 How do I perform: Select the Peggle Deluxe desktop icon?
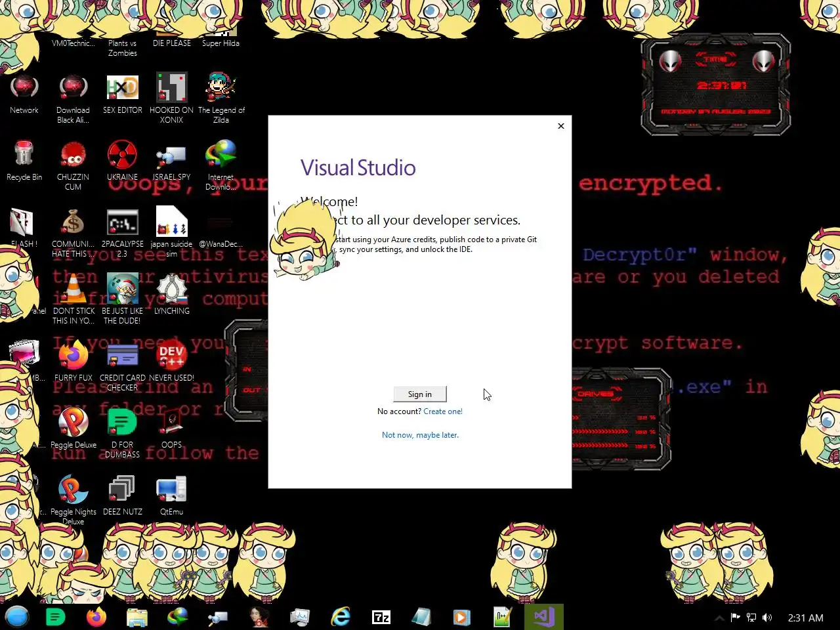click(73, 429)
